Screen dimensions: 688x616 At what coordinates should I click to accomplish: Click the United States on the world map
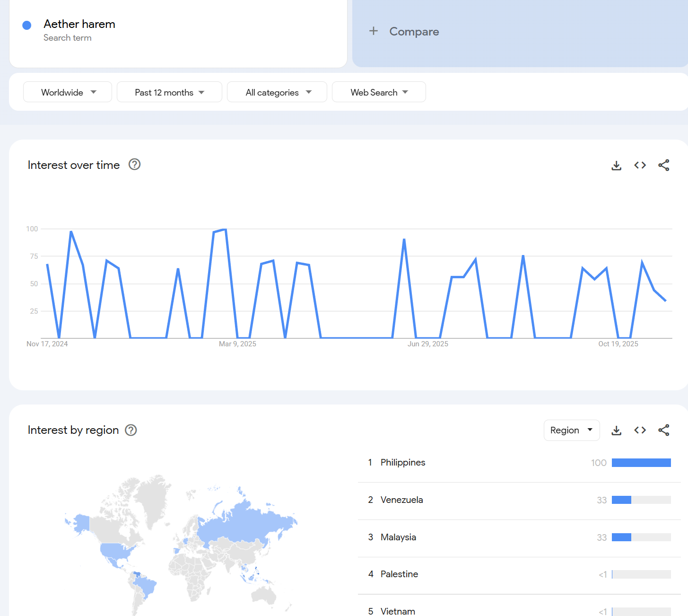tap(116, 551)
